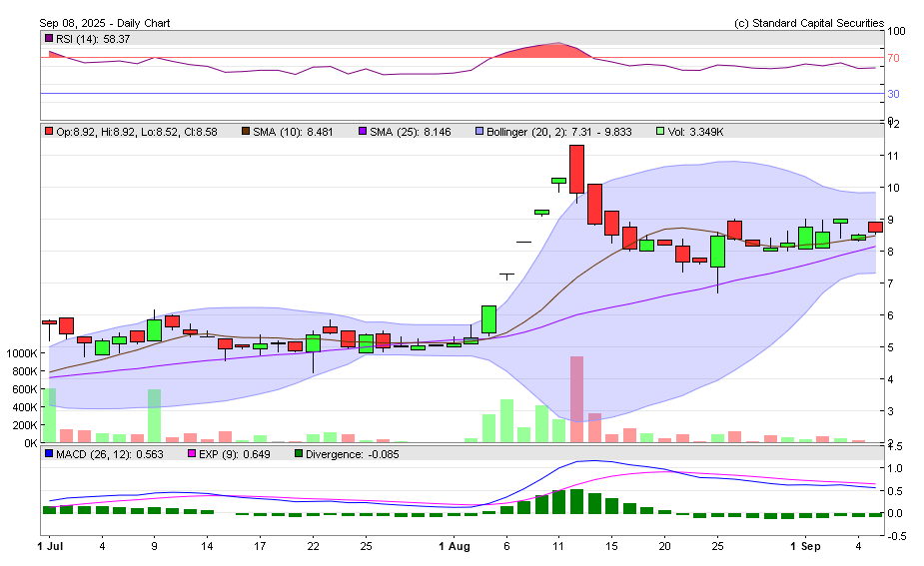Click the 14 date label in July

point(206,547)
